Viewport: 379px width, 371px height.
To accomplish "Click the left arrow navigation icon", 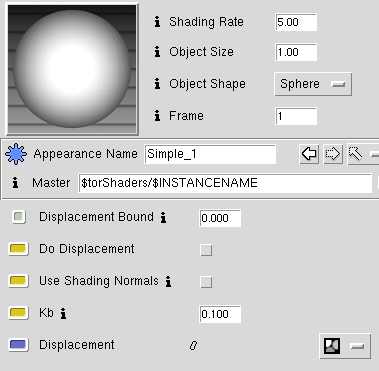I will (x=309, y=154).
